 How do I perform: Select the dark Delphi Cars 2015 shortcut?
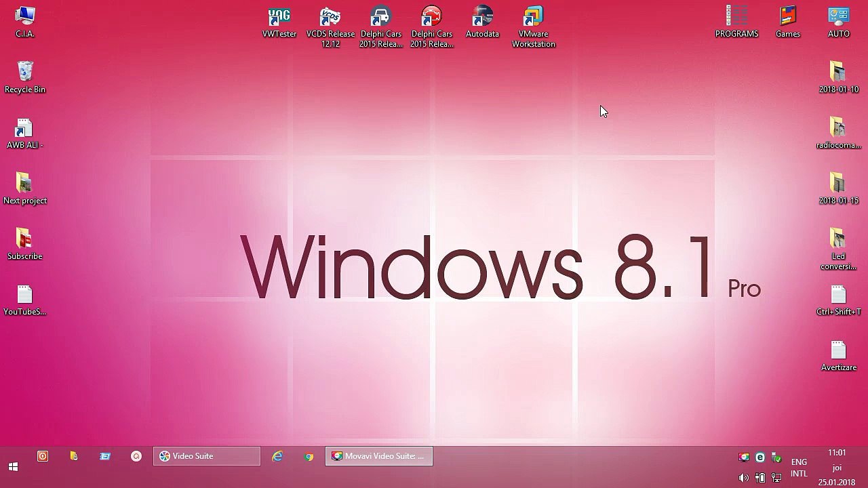pyautogui.click(x=381, y=27)
